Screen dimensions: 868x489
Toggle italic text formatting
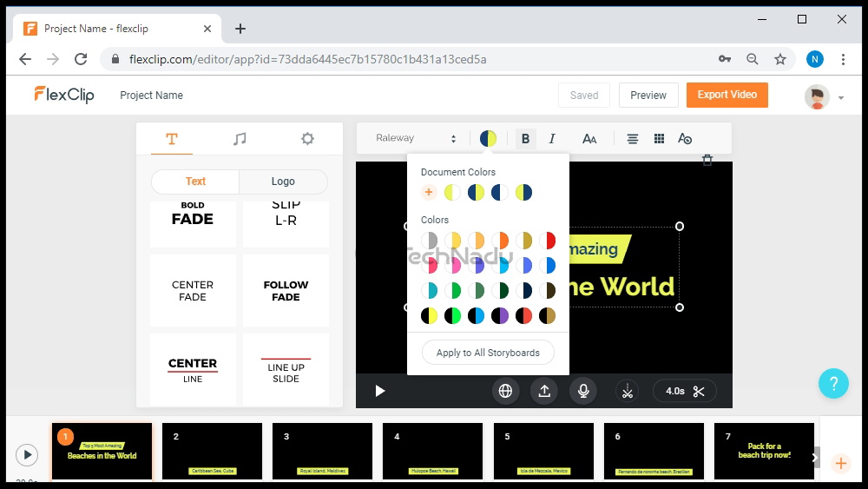552,139
